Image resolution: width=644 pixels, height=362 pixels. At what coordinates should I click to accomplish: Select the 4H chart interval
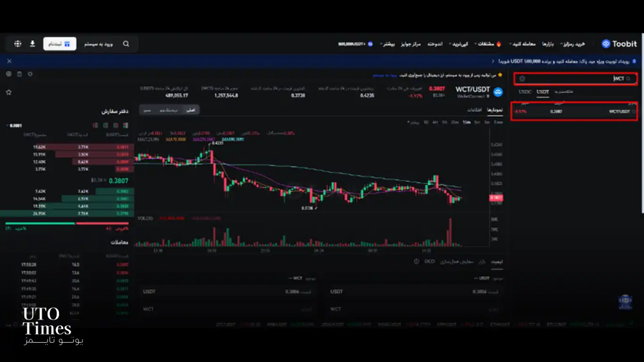click(x=435, y=122)
